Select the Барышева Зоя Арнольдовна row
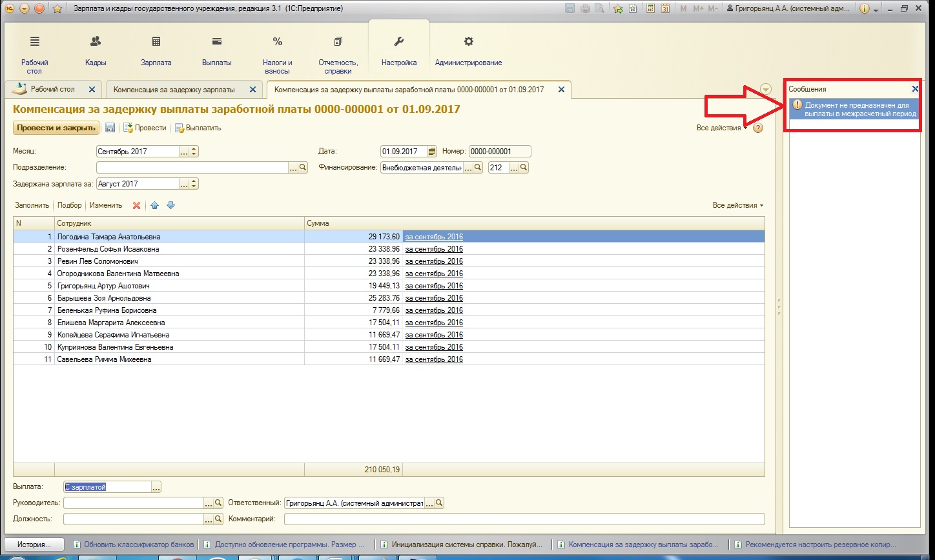Viewport: 935px width, 560px height. click(x=389, y=298)
